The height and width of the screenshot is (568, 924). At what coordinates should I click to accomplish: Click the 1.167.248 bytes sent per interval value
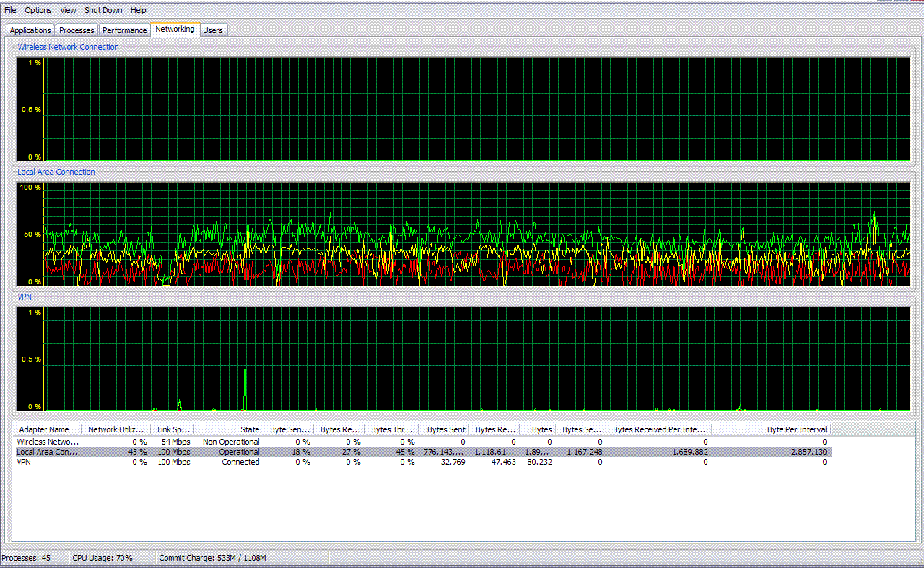click(x=584, y=452)
